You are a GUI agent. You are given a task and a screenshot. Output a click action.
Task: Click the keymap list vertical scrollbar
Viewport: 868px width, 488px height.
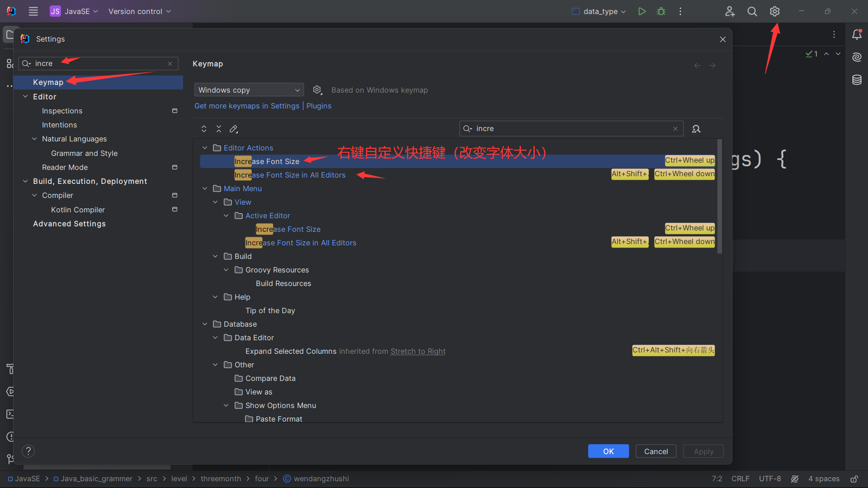click(x=719, y=197)
